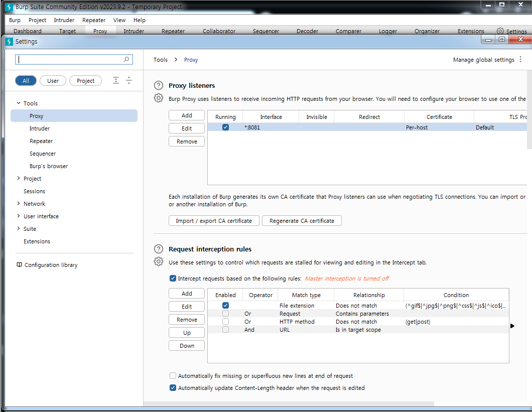Click Import / export CA certificate

[x=214, y=221]
